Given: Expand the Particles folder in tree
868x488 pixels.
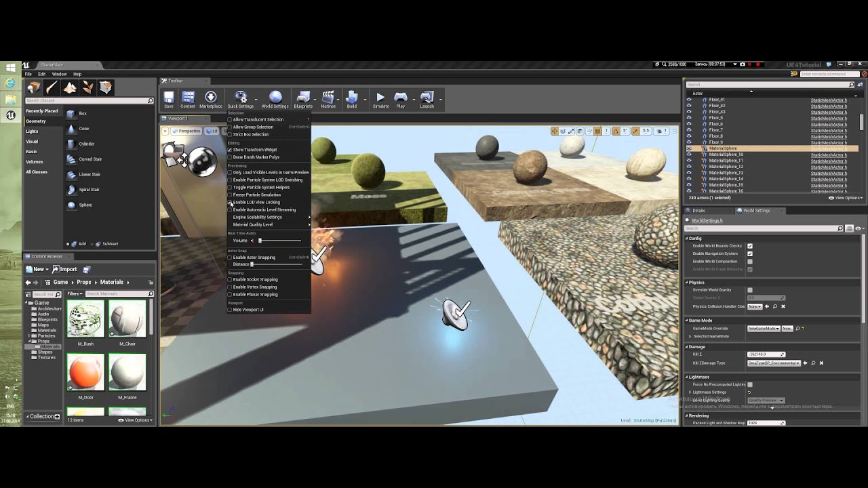Looking at the screenshot, I should pyautogui.click(x=30, y=335).
